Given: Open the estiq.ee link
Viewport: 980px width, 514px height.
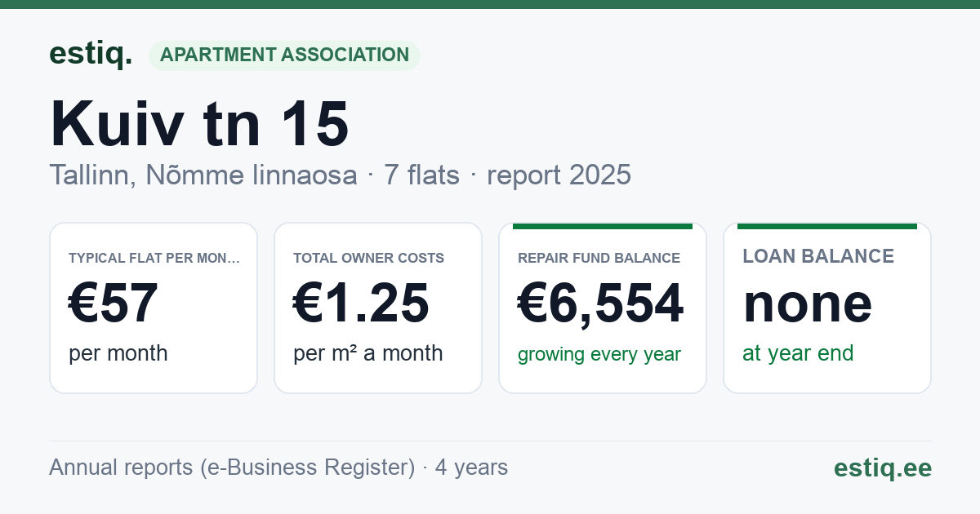Looking at the screenshot, I should (883, 467).
